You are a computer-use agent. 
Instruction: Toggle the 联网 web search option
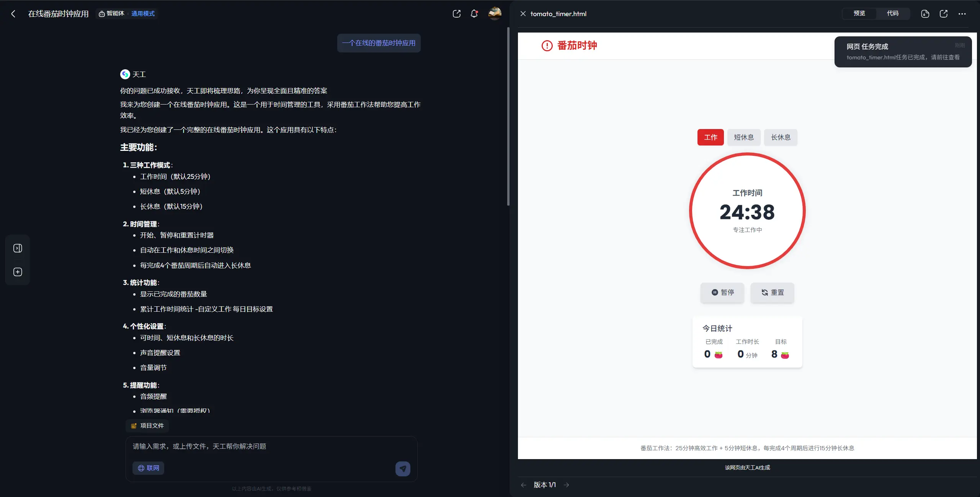point(148,468)
